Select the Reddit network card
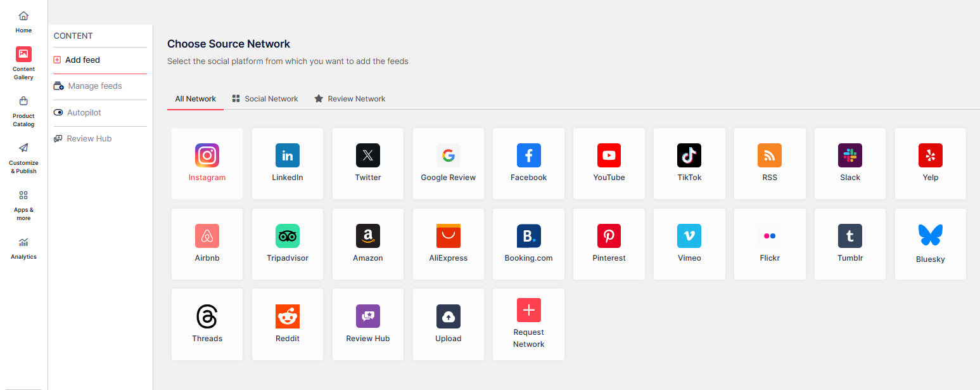The image size is (980, 390). pos(288,324)
